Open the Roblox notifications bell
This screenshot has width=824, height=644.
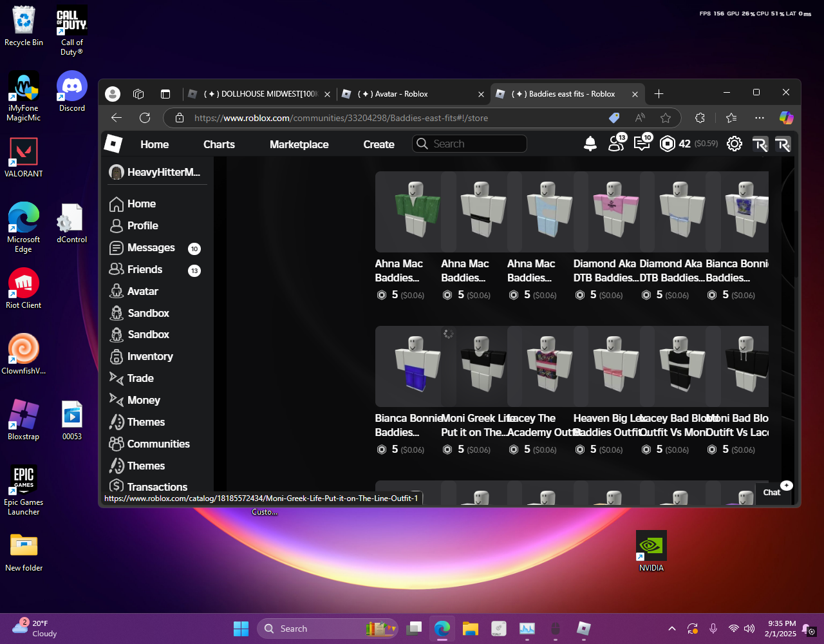point(590,144)
